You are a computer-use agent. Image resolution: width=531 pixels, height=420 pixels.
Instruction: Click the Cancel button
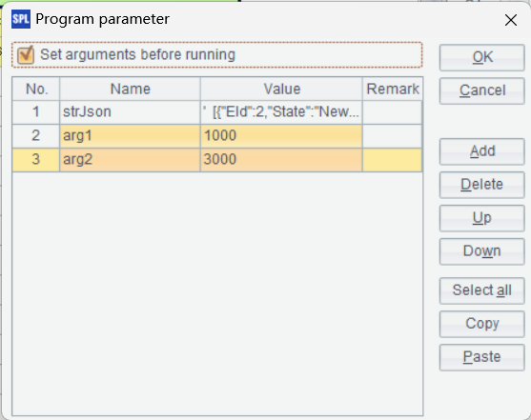pos(481,90)
